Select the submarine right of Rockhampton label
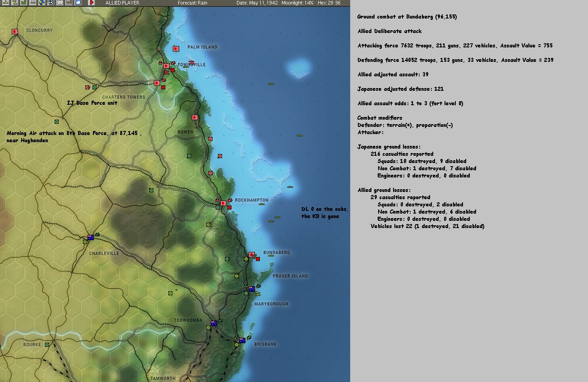588x382 pixels. click(262, 204)
